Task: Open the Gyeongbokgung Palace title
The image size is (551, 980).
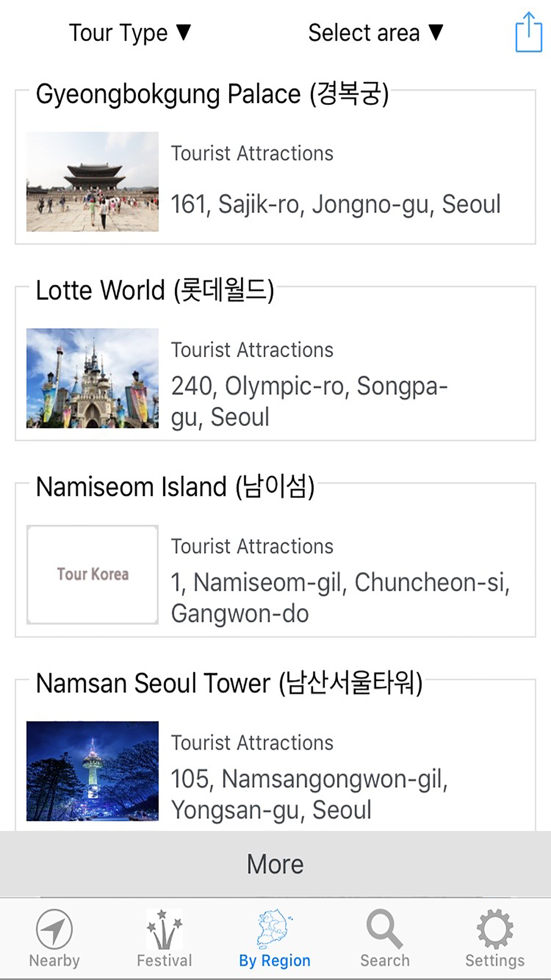Action: pyautogui.click(x=212, y=94)
